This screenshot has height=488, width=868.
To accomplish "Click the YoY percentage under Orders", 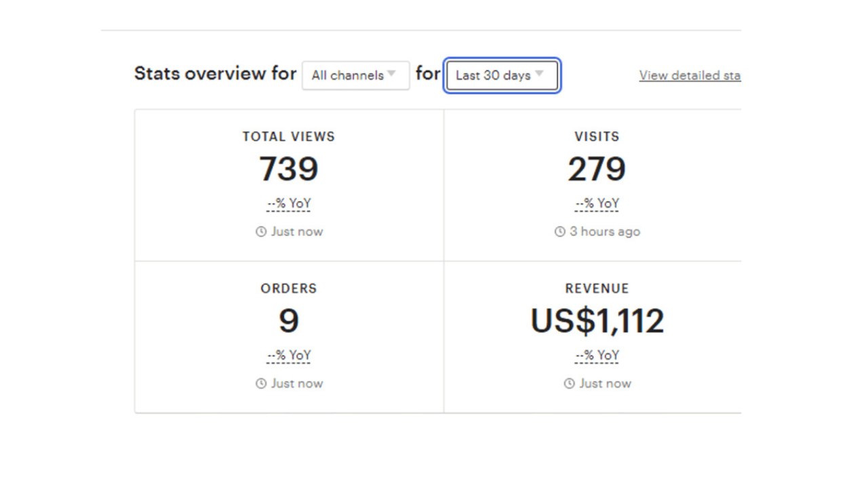I will coord(289,356).
